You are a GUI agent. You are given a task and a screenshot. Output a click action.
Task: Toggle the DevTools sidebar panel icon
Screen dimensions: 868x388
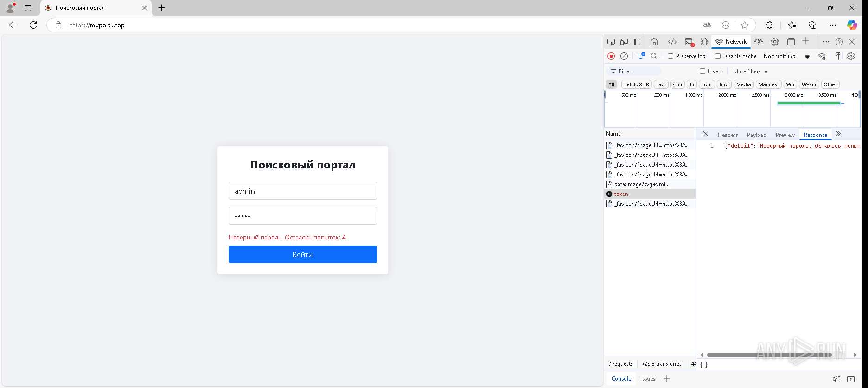(x=637, y=42)
